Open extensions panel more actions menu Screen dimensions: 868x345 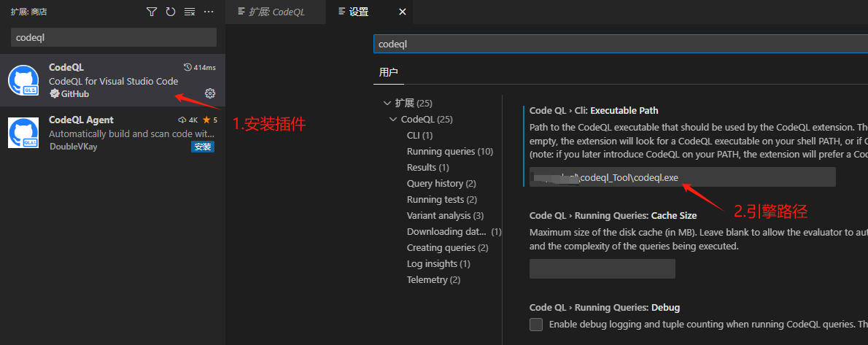[209, 12]
